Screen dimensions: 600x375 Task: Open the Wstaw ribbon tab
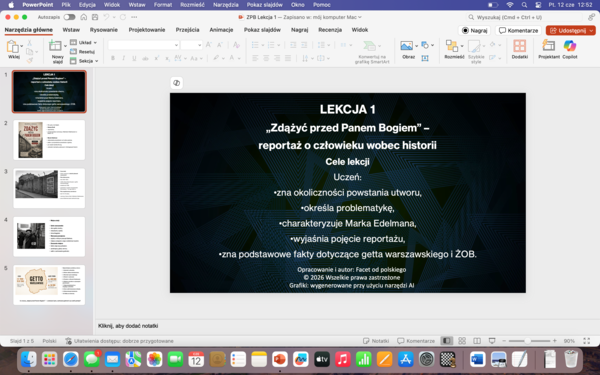tap(71, 30)
